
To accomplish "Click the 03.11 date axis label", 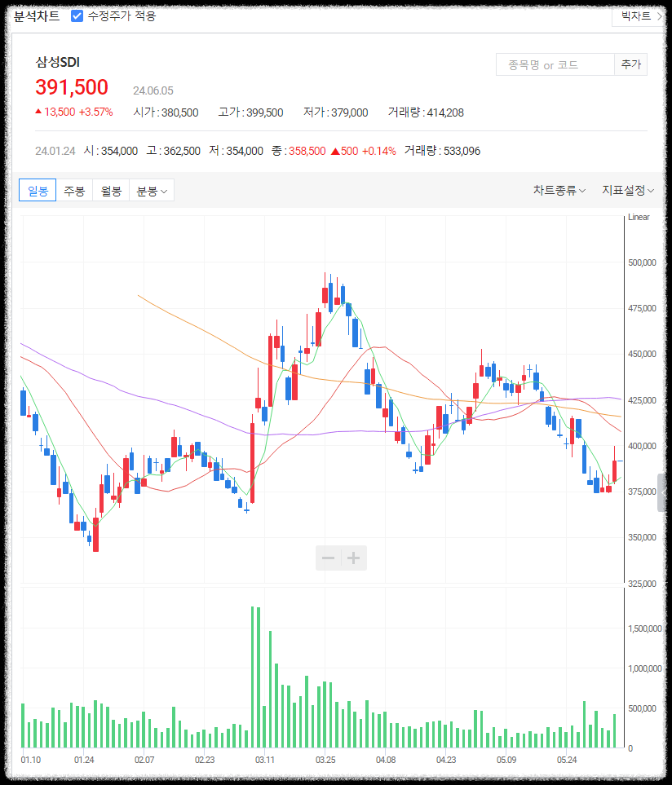I will coord(265,760).
